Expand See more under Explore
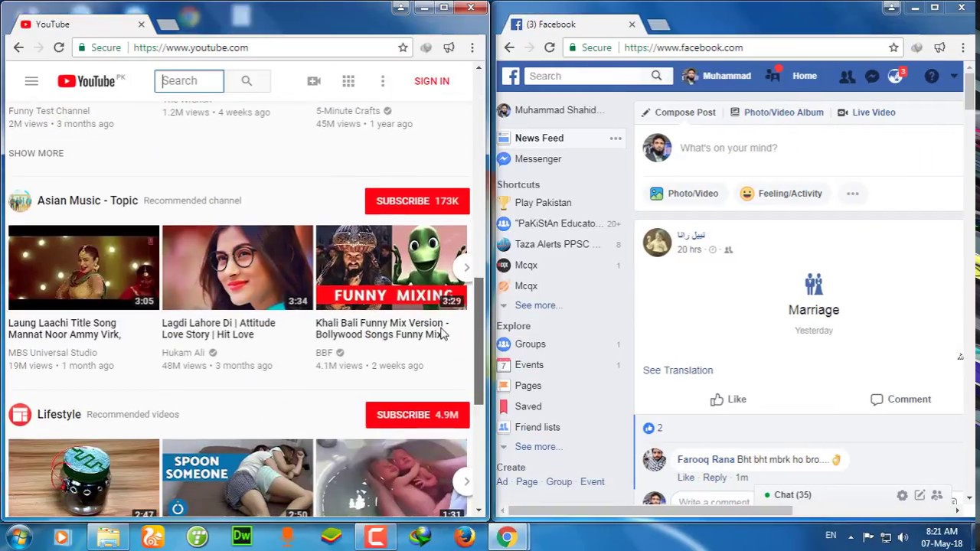The width and height of the screenshot is (980, 551). (534, 447)
